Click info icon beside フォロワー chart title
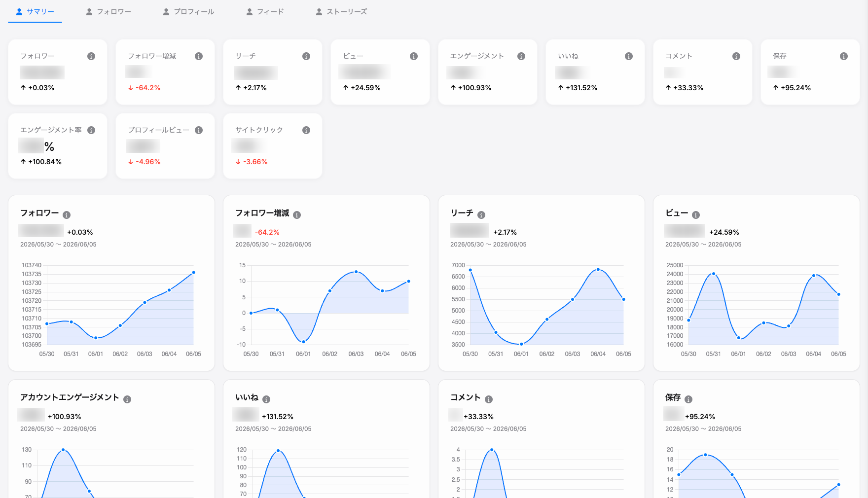 click(x=67, y=215)
